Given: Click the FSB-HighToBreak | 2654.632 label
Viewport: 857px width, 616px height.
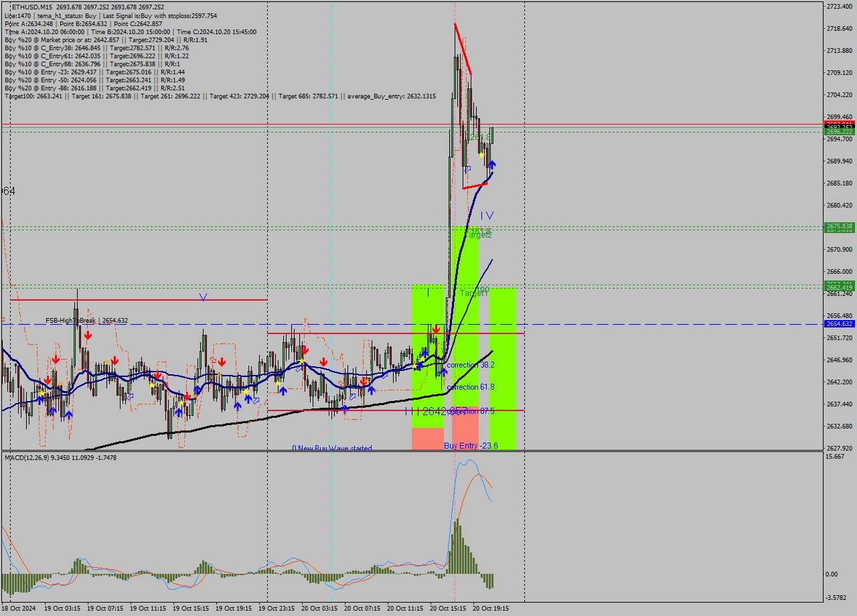Looking at the screenshot, I should click(86, 321).
